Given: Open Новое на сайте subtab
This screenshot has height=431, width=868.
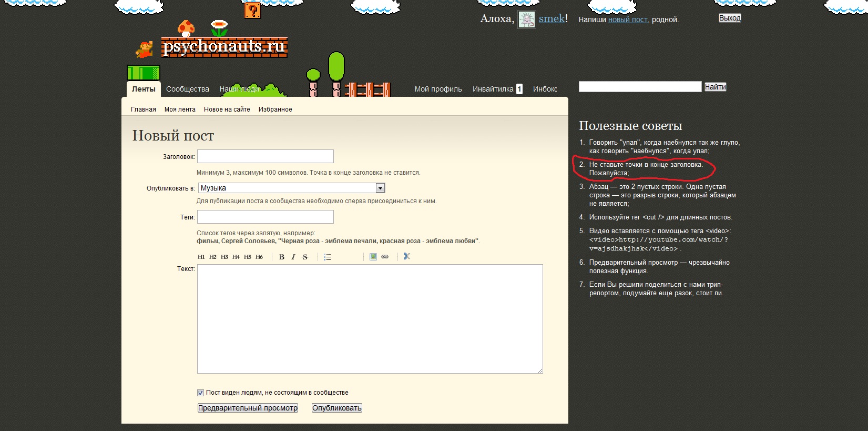Looking at the screenshot, I should point(227,109).
